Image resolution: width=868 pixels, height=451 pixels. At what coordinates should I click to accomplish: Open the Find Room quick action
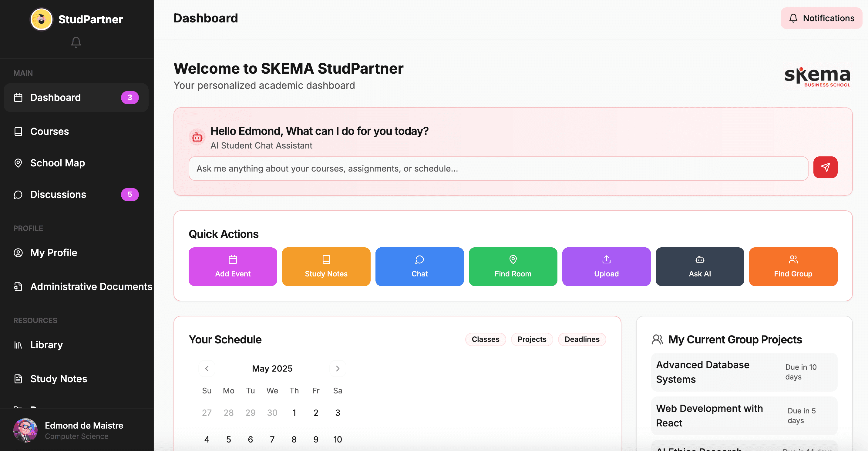513,266
